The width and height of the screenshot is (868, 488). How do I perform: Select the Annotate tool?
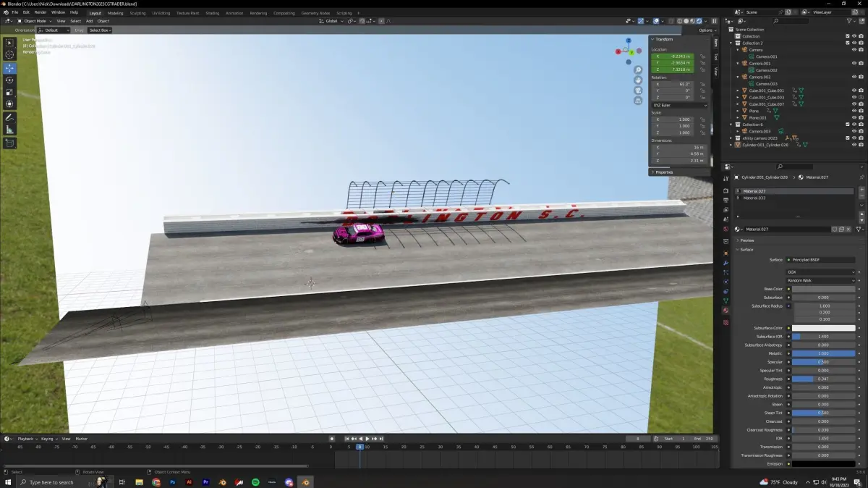[9, 117]
